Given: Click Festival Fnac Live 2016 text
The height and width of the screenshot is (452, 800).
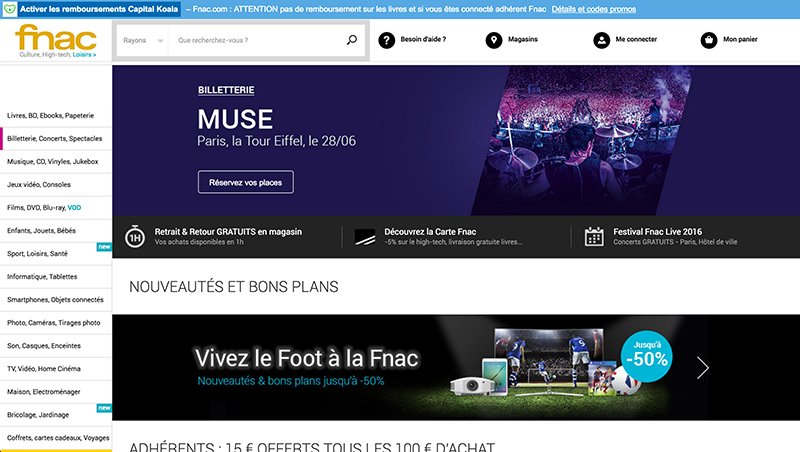Looking at the screenshot, I should [x=657, y=232].
